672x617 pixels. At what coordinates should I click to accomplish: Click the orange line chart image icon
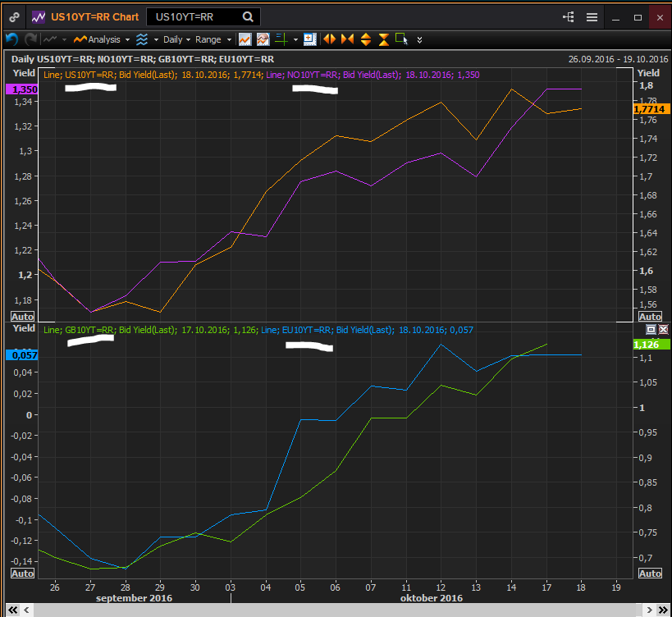pos(245,39)
